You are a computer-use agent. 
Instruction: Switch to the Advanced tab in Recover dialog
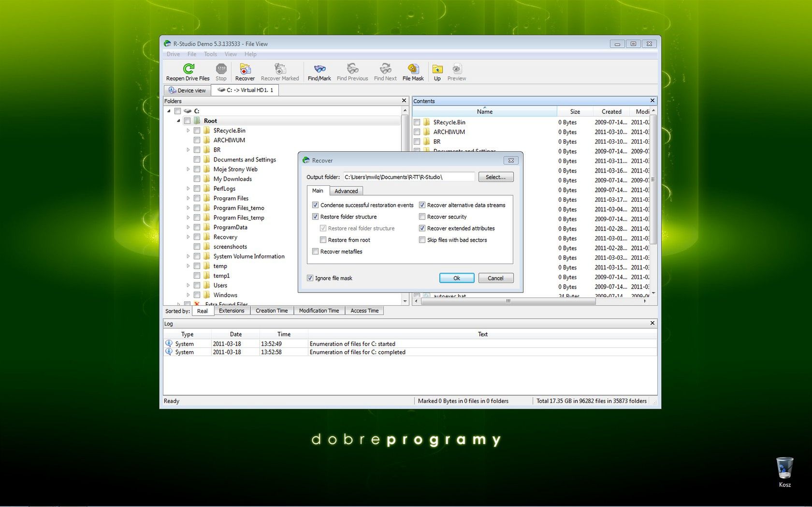(x=346, y=191)
